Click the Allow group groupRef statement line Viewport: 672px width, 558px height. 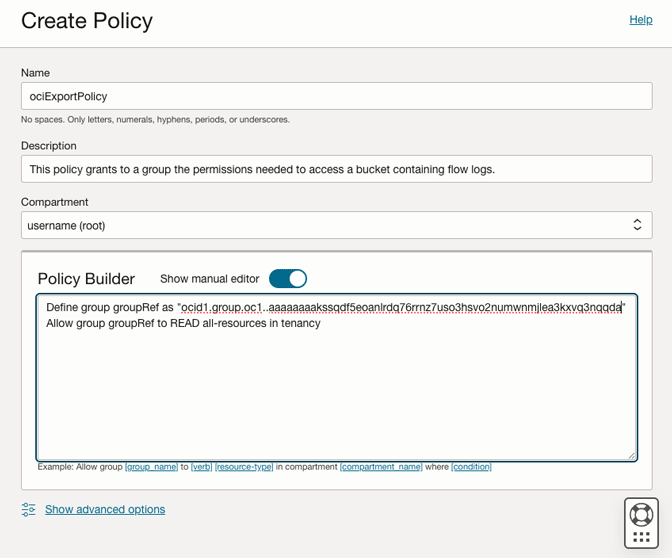[x=183, y=323]
